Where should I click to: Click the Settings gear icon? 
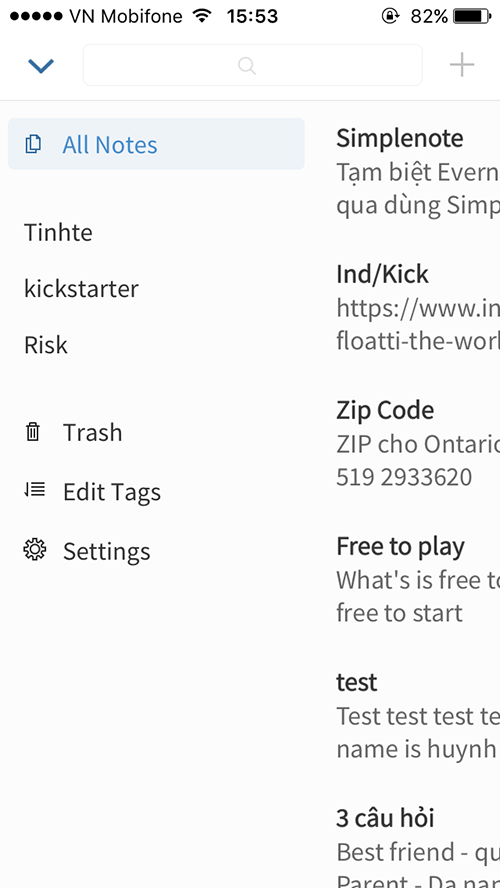click(x=34, y=549)
